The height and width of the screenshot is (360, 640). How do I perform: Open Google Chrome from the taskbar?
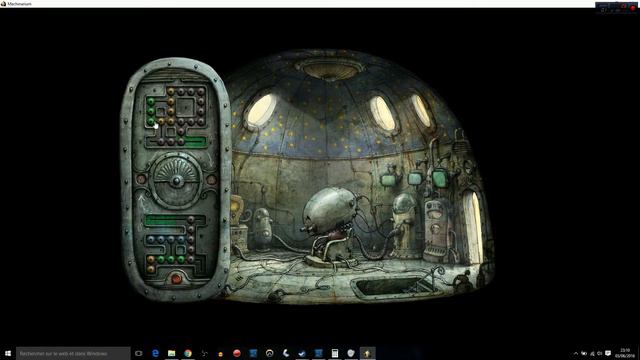pos(188,353)
